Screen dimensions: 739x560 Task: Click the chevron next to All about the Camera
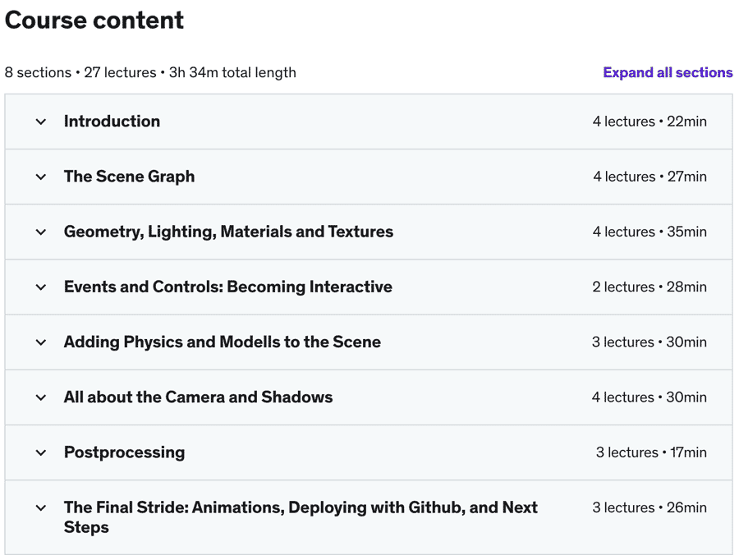click(x=41, y=397)
